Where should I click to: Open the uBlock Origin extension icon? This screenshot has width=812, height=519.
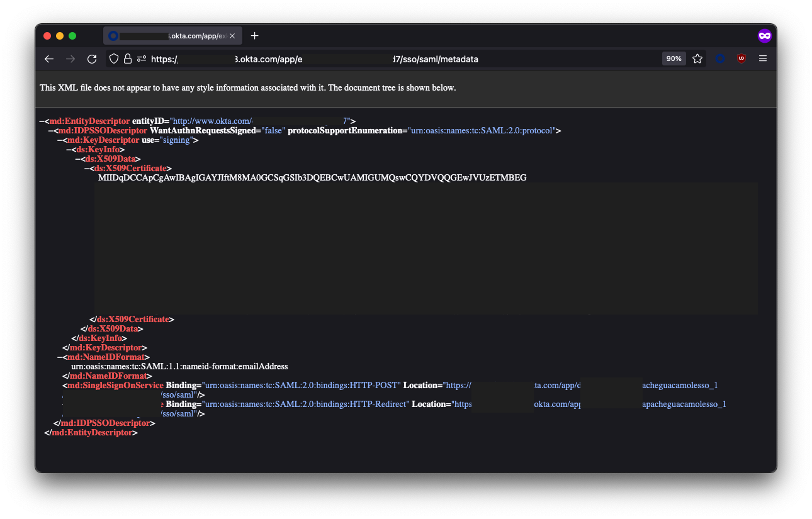[x=742, y=59]
